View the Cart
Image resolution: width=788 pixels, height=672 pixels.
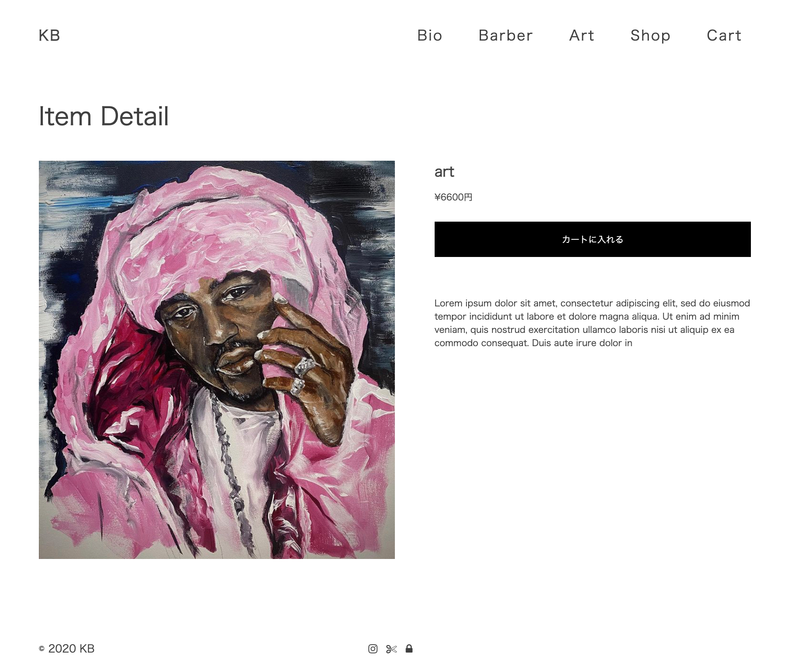tap(724, 35)
